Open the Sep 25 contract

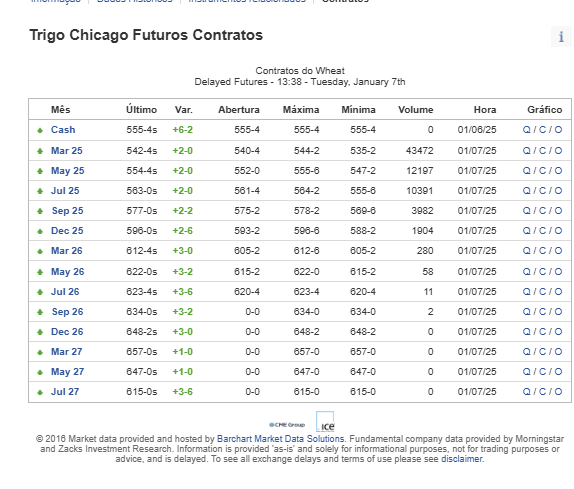click(67, 210)
